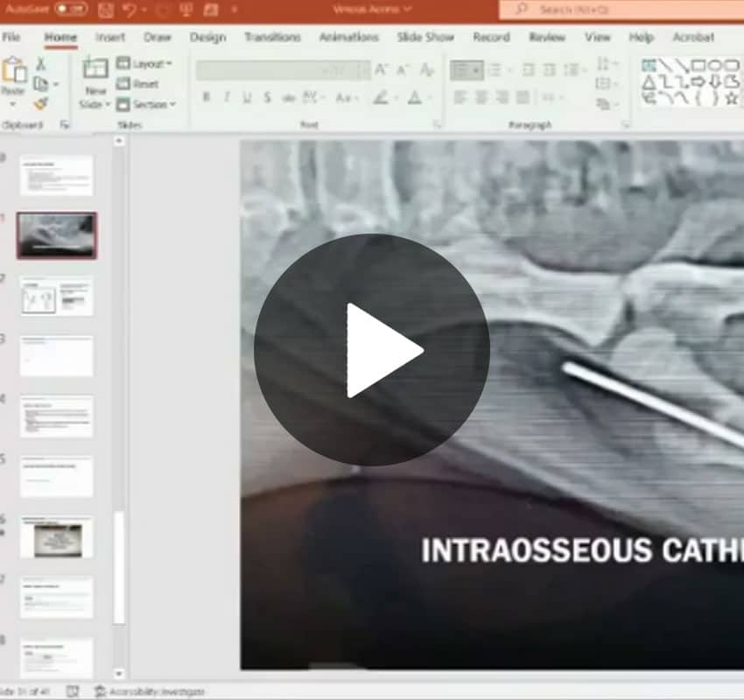Select the star shape in shapes gallery
Screen dimensions: 744x700
731,99
